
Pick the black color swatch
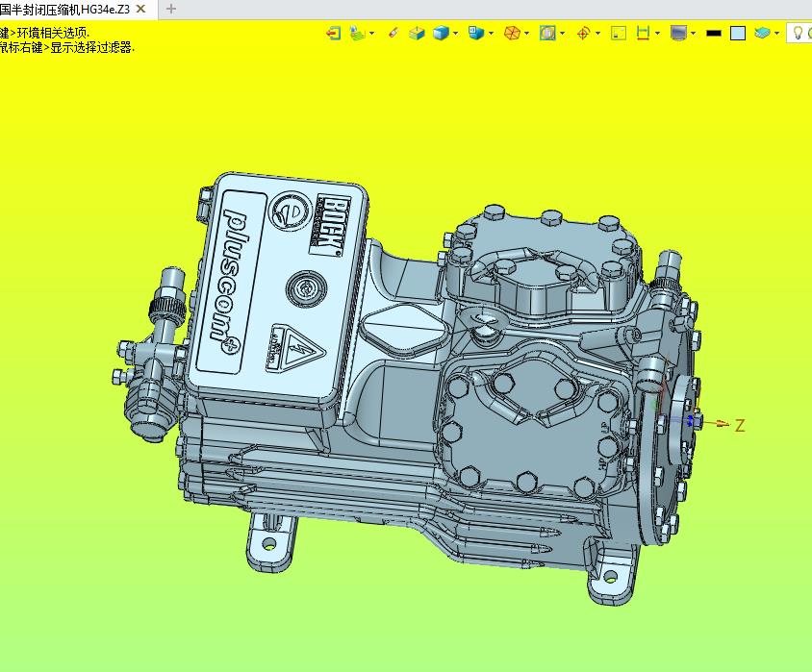click(x=714, y=34)
